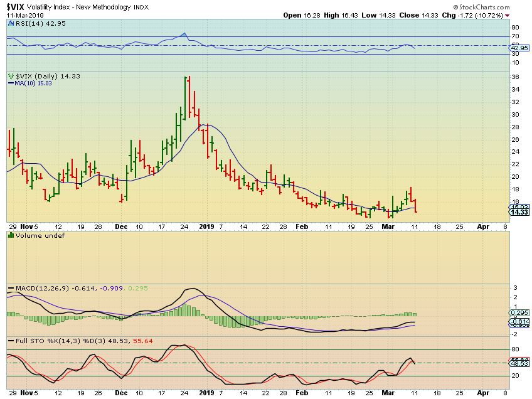Click the MACD(12,26,9) legend icon
This screenshot has height=399, width=532.
[9, 289]
